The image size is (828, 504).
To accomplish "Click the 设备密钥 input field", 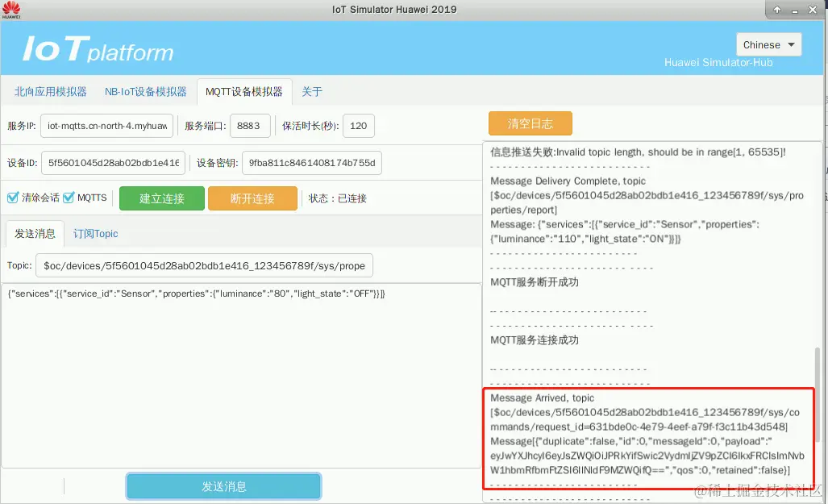I will point(311,163).
